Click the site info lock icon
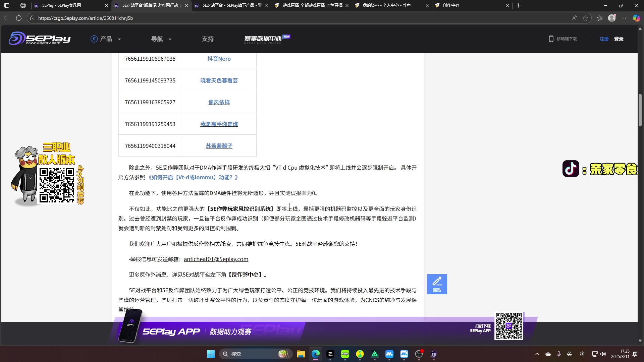 point(32,18)
